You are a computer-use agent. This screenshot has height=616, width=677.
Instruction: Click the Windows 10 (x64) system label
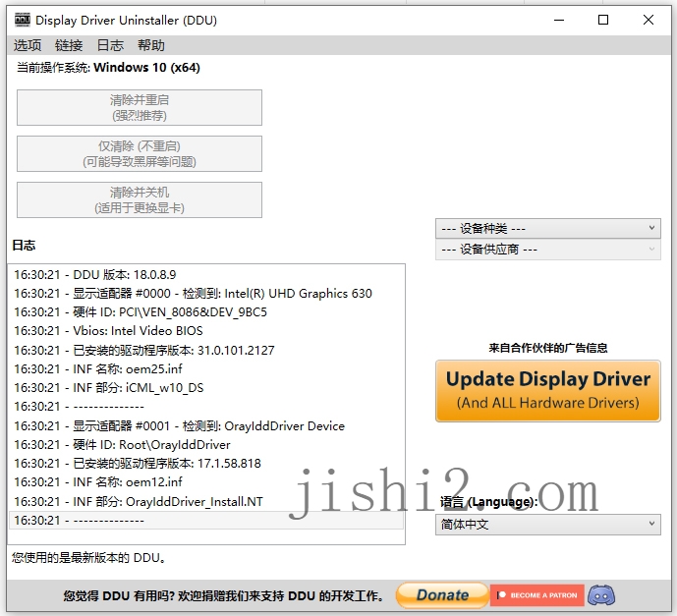click(x=146, y=68)
